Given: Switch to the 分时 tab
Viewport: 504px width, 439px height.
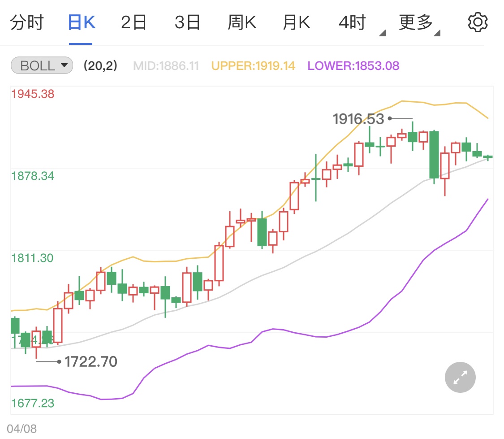Looking at the screenshot, I should 27,22.
